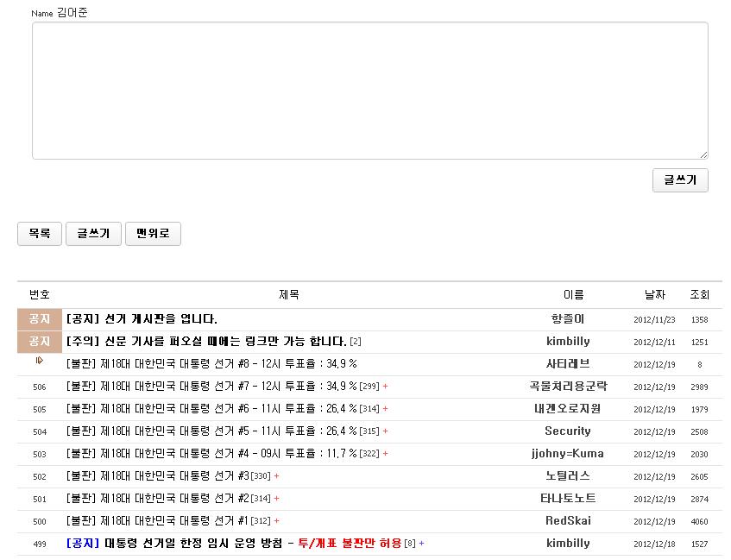Open post 대통령 선거 #1
Viewport: 731px width, 560px height.
point(158,520)
